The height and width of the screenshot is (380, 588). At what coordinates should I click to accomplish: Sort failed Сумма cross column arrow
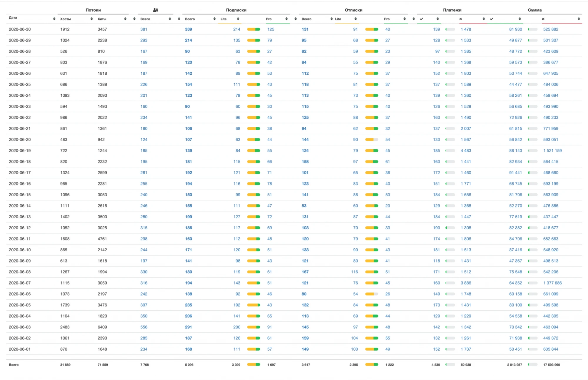click(579, 19)
